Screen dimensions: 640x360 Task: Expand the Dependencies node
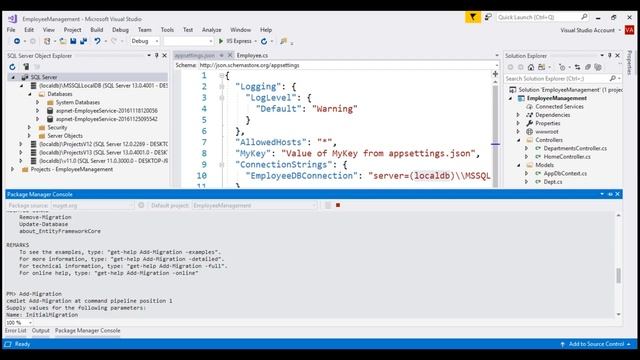pyautogui.click(x=518, y=115)
